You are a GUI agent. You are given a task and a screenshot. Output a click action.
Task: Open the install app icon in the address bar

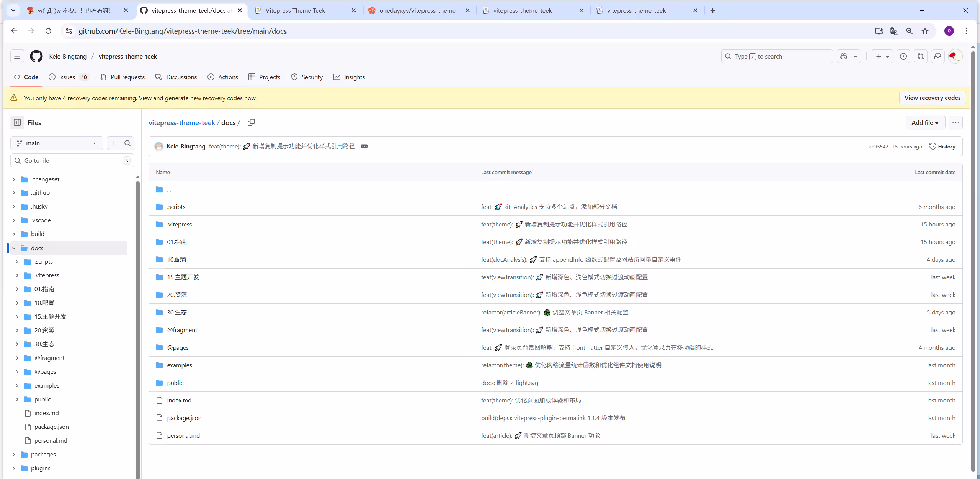[x=879, y=31]
